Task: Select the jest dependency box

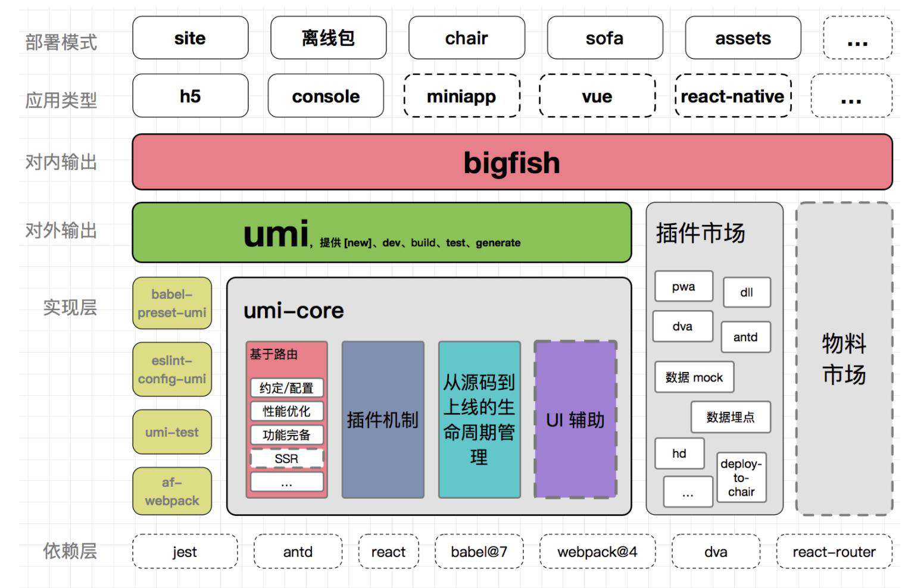Action: tap(185, 551)
